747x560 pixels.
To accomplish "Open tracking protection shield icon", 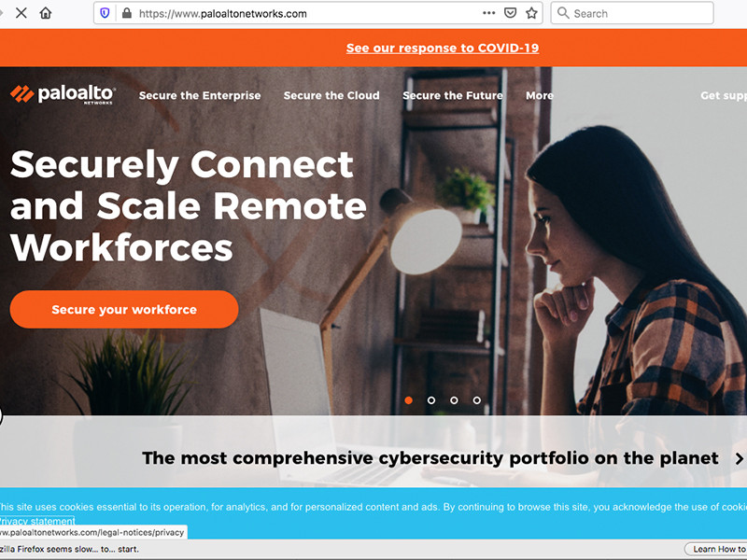I will pos(105,13).
